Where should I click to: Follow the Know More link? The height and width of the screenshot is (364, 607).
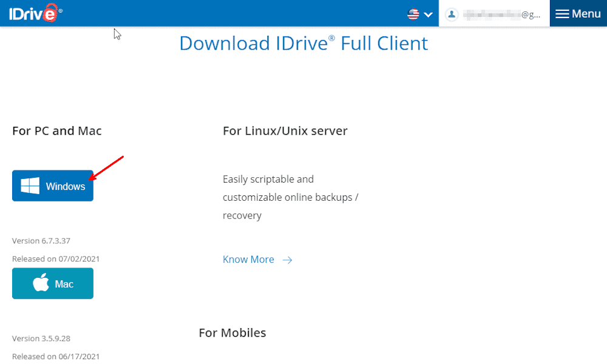(248, 259)
